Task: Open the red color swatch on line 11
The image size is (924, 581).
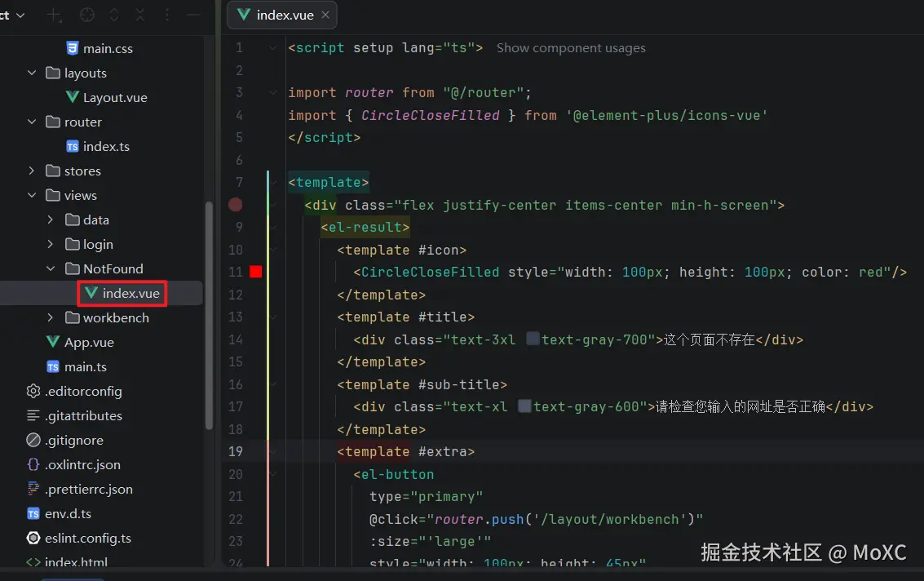Action: (256, 272)
